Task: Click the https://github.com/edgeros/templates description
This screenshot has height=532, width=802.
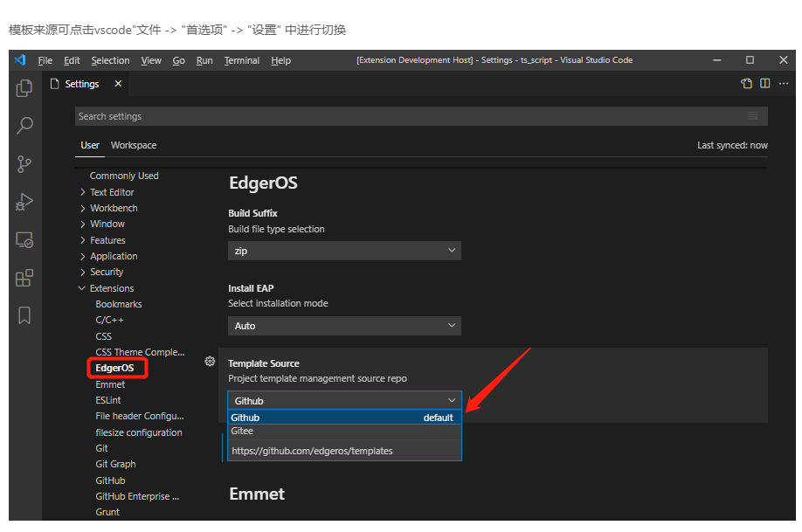Action: tap(312, 451)
